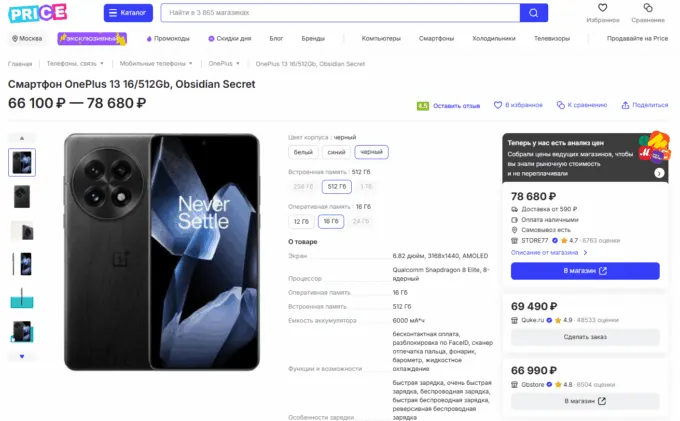The height and width of the screenshot is (421, 680).
Task: Select 'белый' body color option
Action: tap(302, 152)
